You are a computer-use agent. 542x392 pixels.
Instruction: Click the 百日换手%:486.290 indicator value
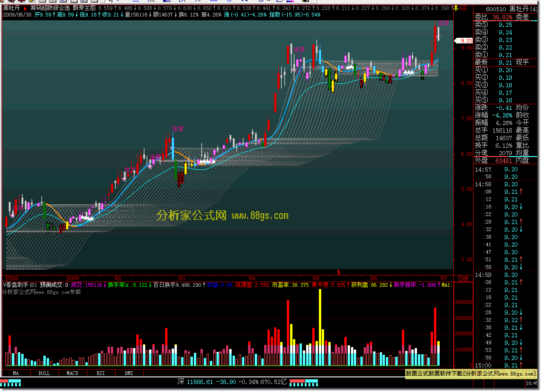tap(179, 285)
